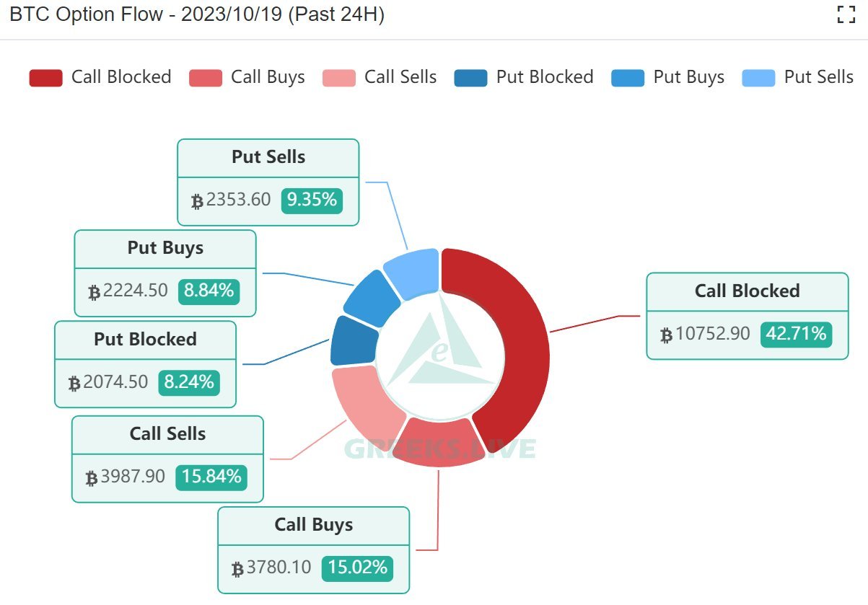Click the dark blue Put Blocked slice
The width and height of the screenshot is (868, 605).
click(353, 342)
